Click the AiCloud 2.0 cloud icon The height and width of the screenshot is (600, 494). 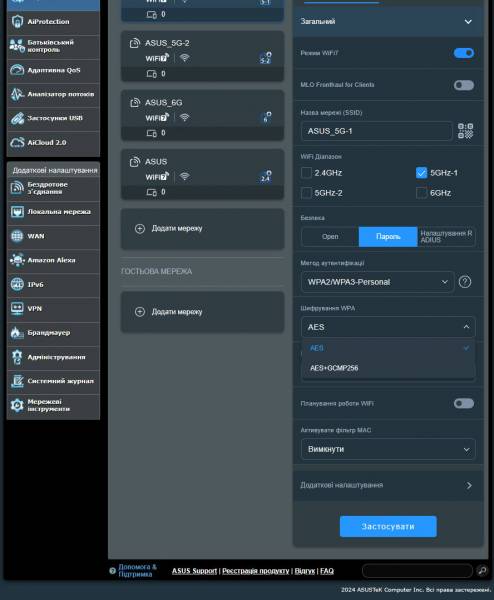[x=17, y=142]
